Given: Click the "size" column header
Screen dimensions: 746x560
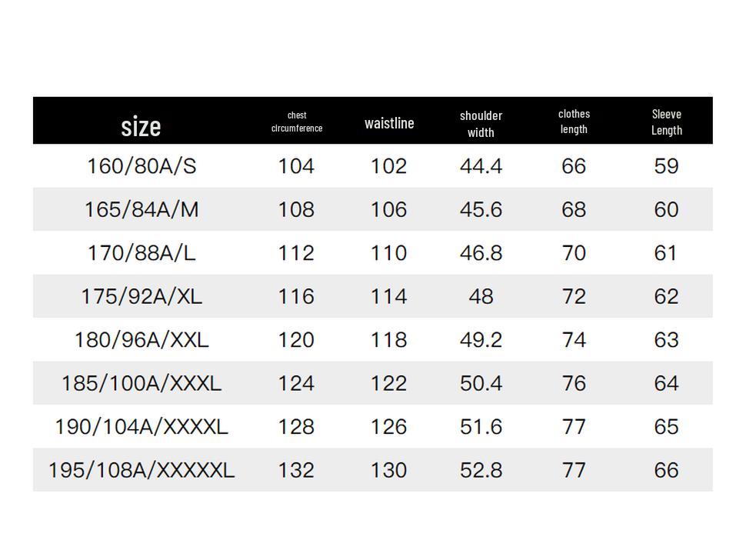Looking at the screenshot, I should 141,126.
